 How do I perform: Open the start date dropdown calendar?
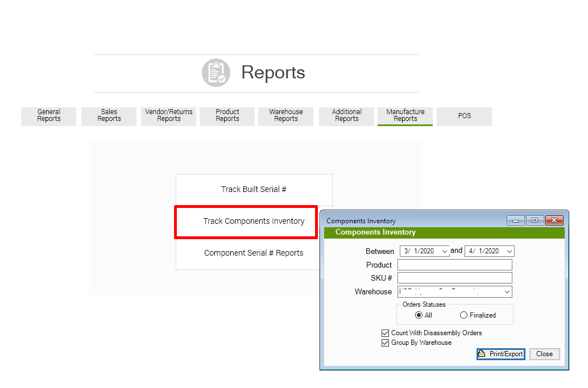[444, 251]
